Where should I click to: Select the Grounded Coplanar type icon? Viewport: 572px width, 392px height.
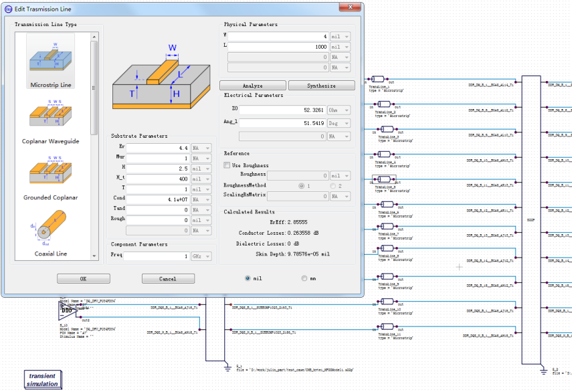51,169
